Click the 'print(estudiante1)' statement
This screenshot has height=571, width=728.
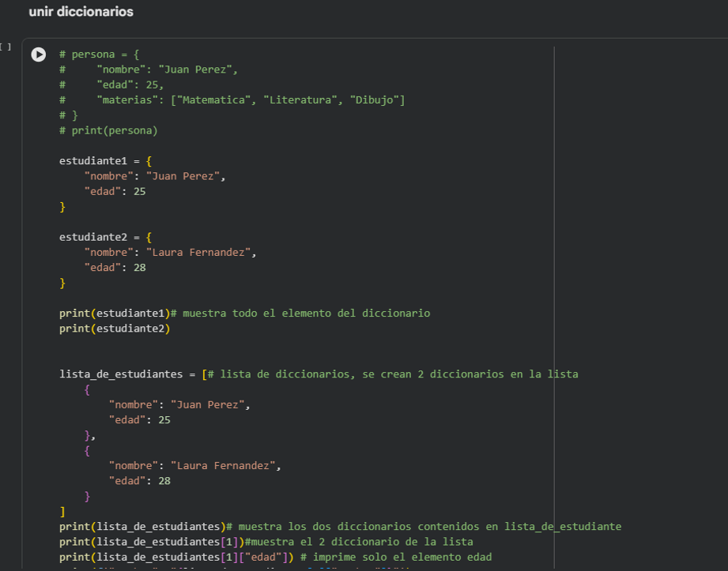pyautogui.click(x=115, y=314)
